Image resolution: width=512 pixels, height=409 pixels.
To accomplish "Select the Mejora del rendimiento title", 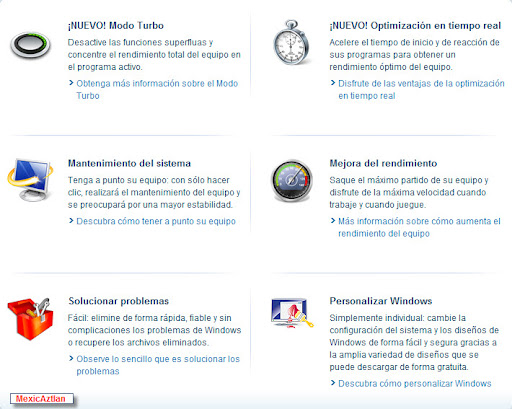I will 383,163.
